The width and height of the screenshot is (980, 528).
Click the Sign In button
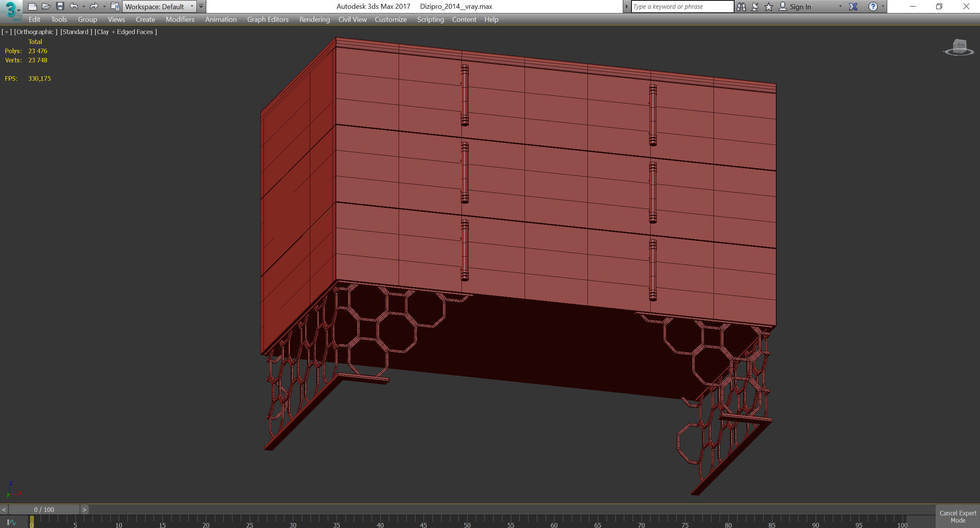click(x=800, y=7)
